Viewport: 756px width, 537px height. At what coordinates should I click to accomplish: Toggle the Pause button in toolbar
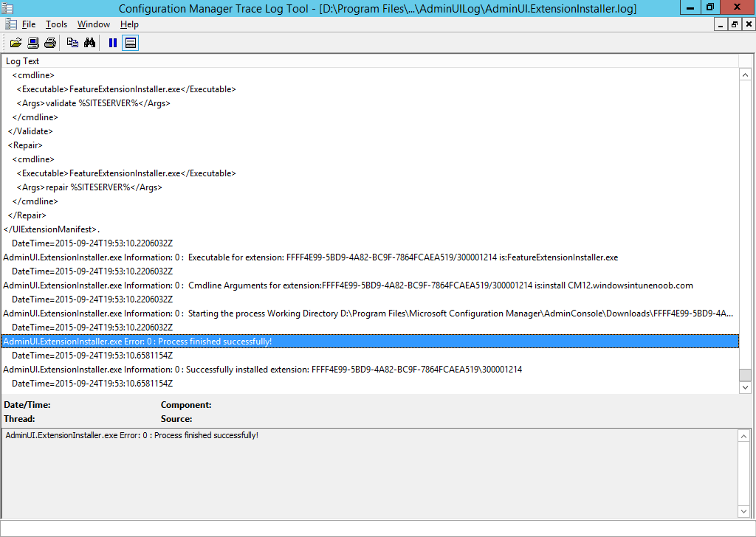[113, 43]
